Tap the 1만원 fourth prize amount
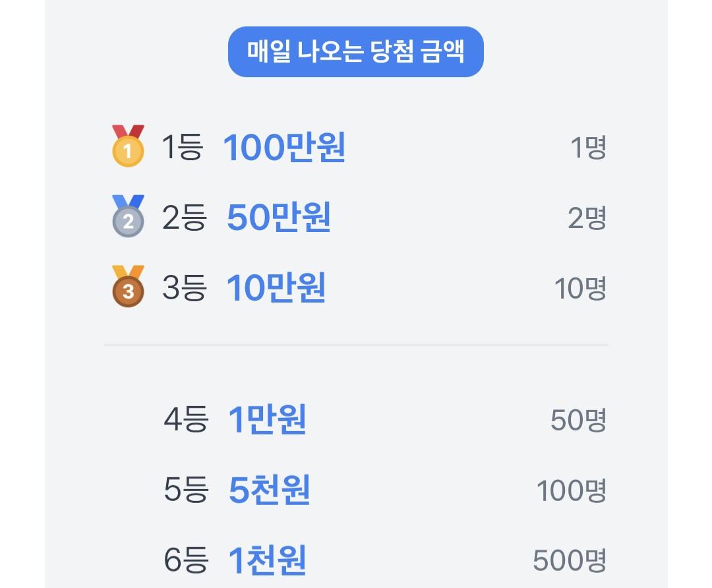Screen dimensions: 712x588 point(267,420)
